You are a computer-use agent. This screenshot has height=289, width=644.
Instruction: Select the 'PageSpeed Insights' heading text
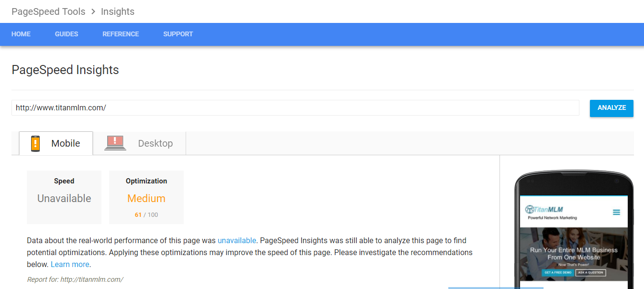pos(65,70)
